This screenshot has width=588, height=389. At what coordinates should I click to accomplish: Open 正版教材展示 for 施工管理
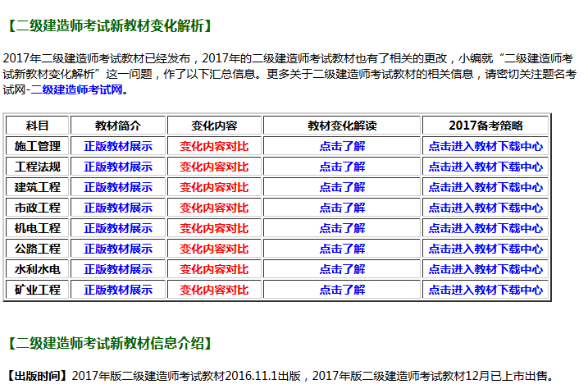118,146
